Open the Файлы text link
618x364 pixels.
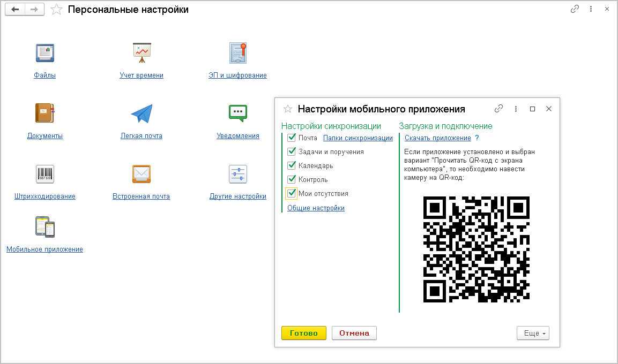[44, 75]
